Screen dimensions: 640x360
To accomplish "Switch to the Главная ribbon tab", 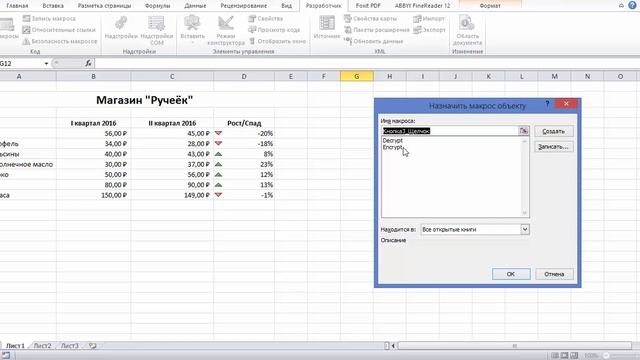I will (17, 6).
